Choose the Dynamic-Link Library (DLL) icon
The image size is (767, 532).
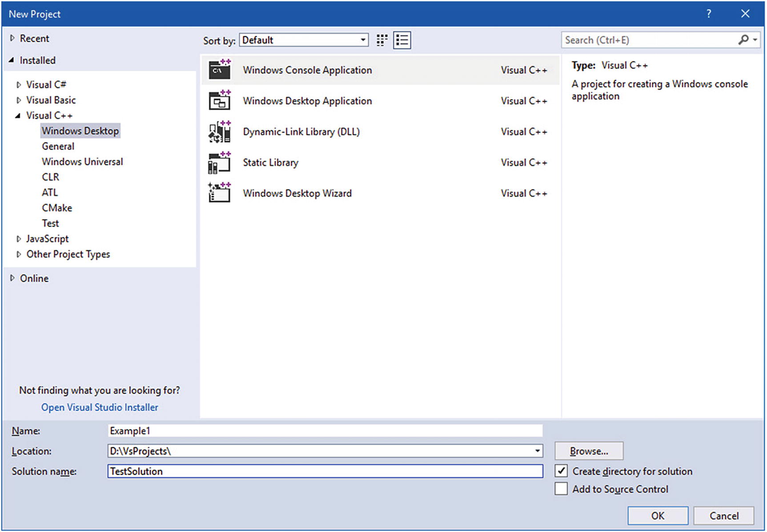click(219, 132)
